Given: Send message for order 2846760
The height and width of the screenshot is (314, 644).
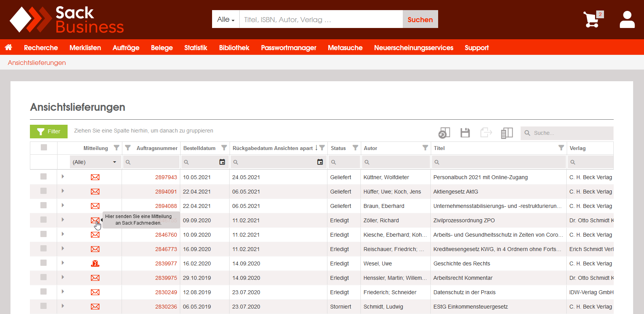Looking at the screenshot, I should [x=95, y=235].
